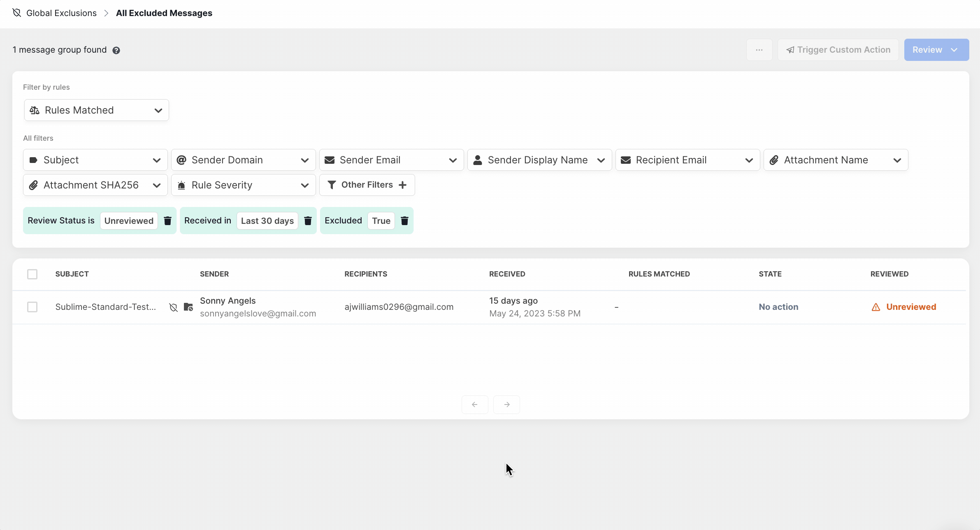Add Other Filters
Image resolution: width=980 pixels, height=530 pixels.
(367, 185)
